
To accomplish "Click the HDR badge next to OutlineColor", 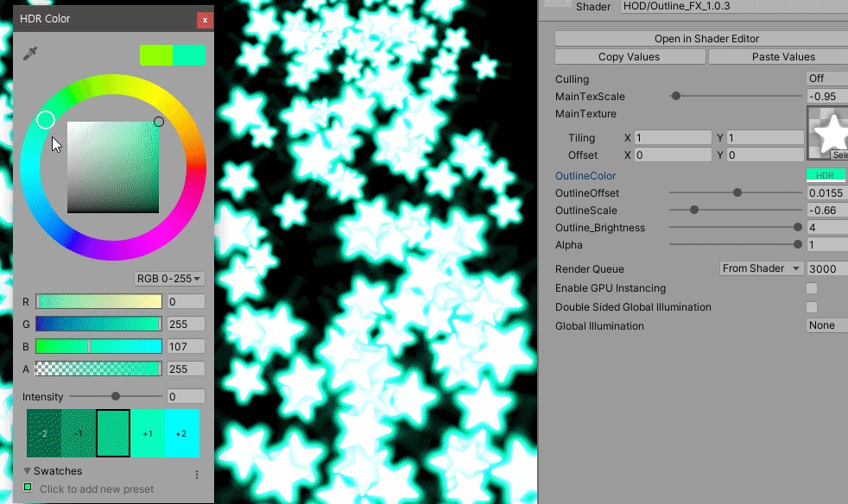I will pos(825,173).
